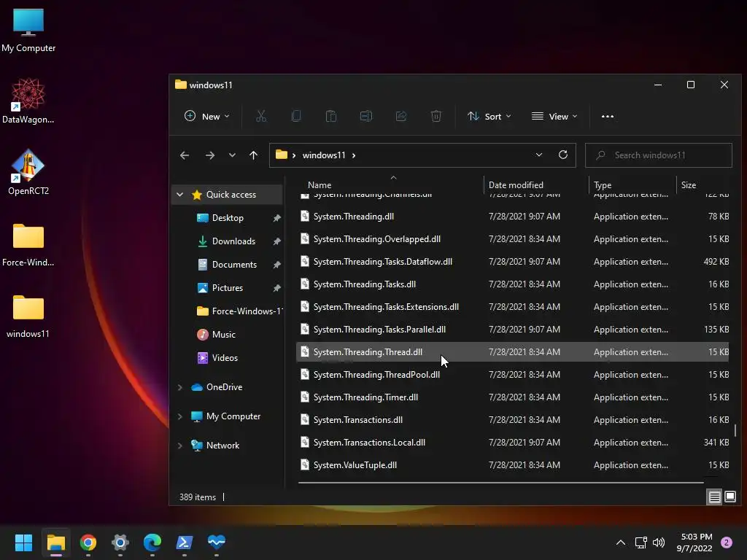Select System.Threading.dll file

512,216
